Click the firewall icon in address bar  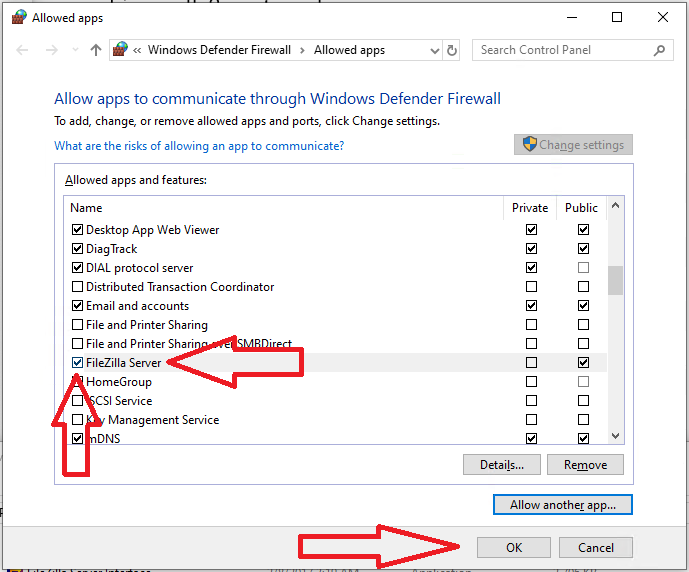tap(120, 49)
